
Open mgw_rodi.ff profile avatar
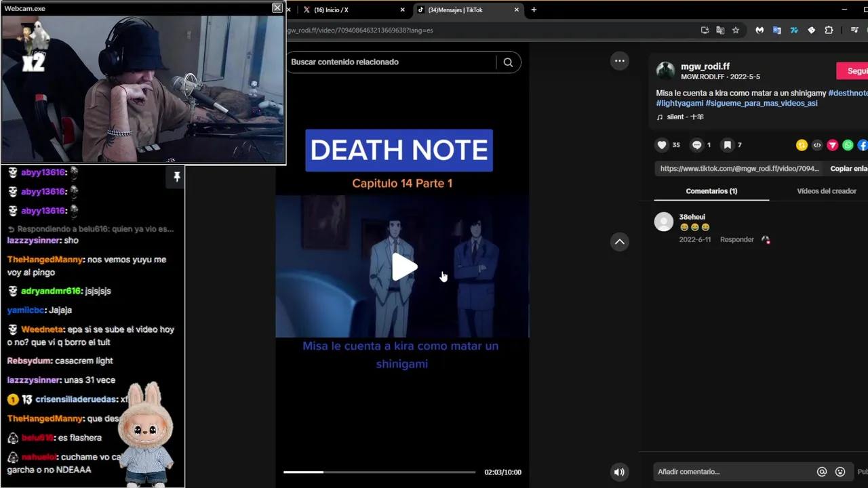(665, 71)
